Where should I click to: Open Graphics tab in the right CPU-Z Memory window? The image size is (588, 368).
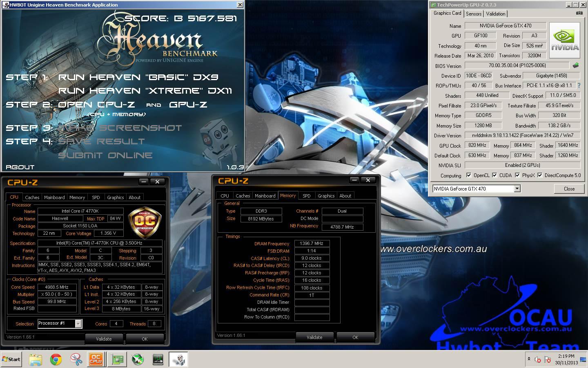326,195
